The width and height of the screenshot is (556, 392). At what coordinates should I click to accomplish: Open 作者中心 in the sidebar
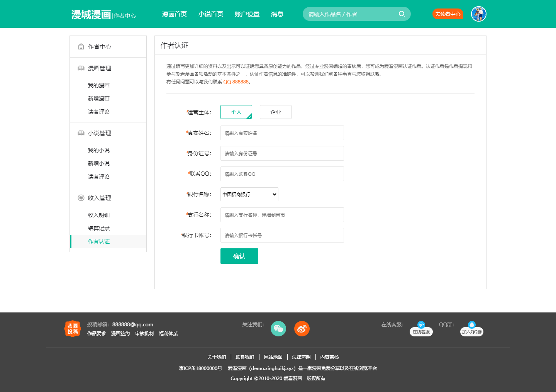click(x=100, y=47)
